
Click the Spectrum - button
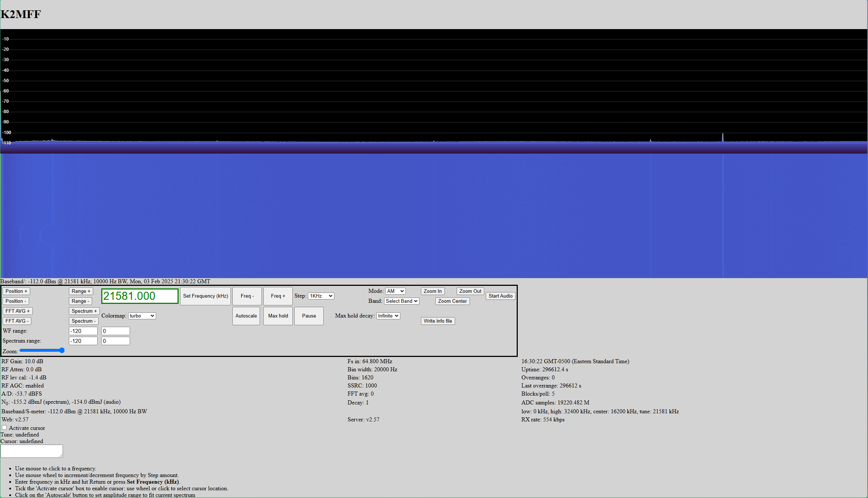(x=83, y=321)
